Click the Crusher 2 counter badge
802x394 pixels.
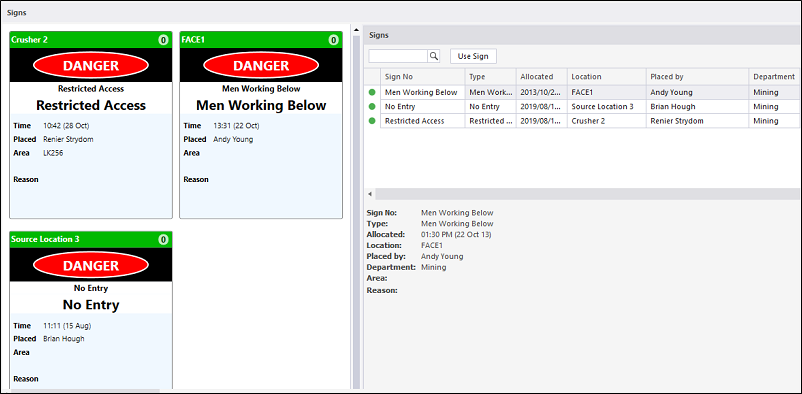tap(163, 40)
